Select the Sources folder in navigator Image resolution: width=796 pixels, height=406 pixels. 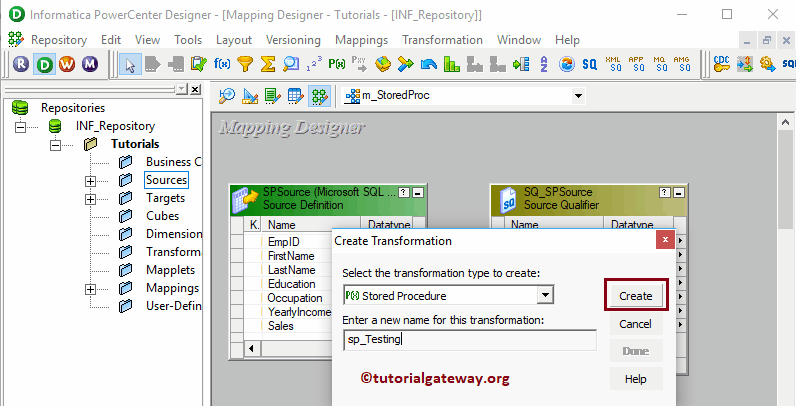pos(166,180)
